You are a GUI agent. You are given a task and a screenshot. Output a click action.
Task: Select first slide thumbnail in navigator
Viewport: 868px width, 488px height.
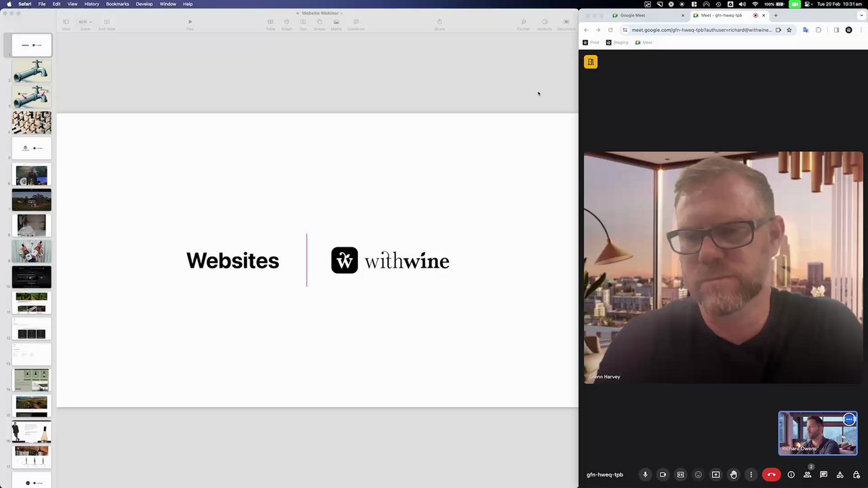[31, 45]
